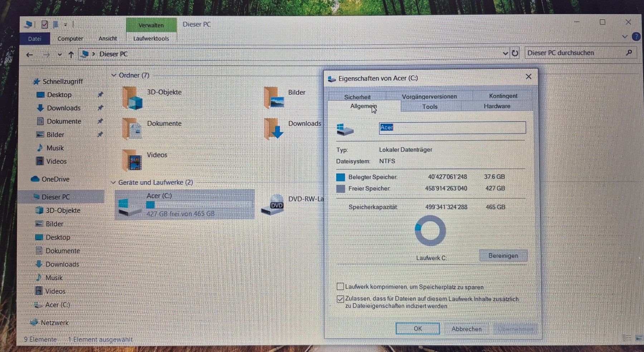
Task: Open the Sicherheit tab in properties
Action: (357, 97)
